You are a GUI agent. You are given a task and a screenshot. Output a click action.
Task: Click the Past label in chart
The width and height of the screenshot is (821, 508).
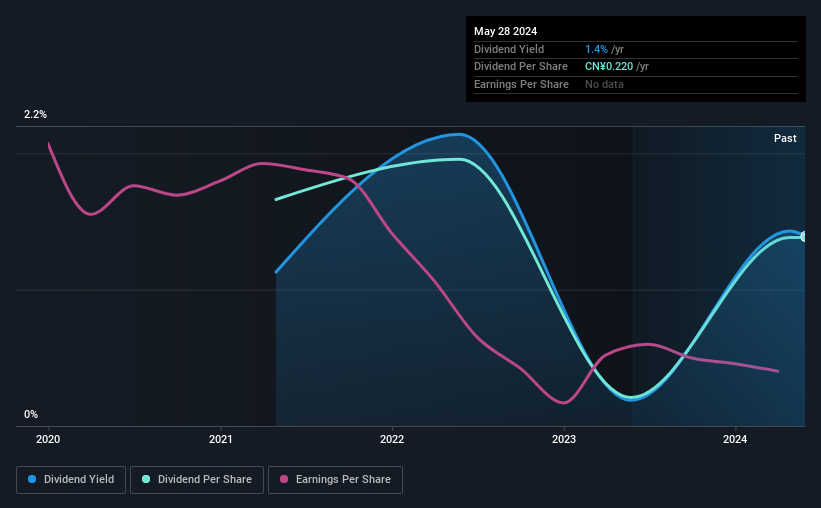pyautogui.click(x=785, y=138)
